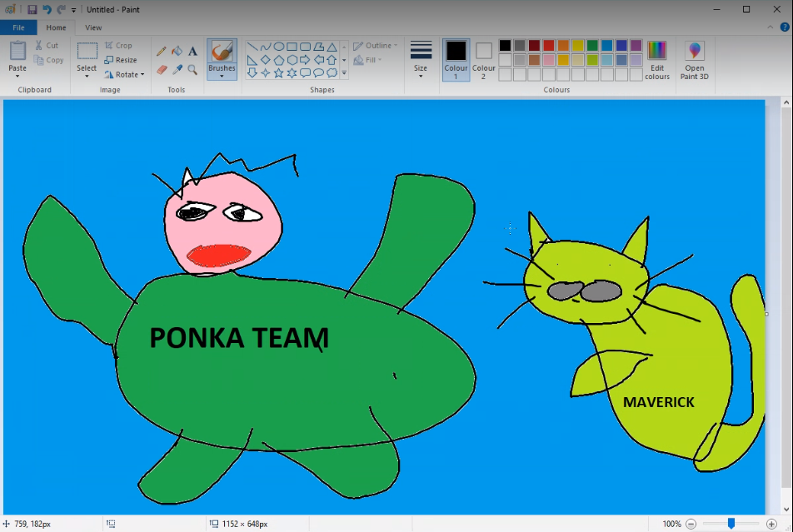
Task: Click the Redo arrow in the title bar
Action: [x=61, y=10]
